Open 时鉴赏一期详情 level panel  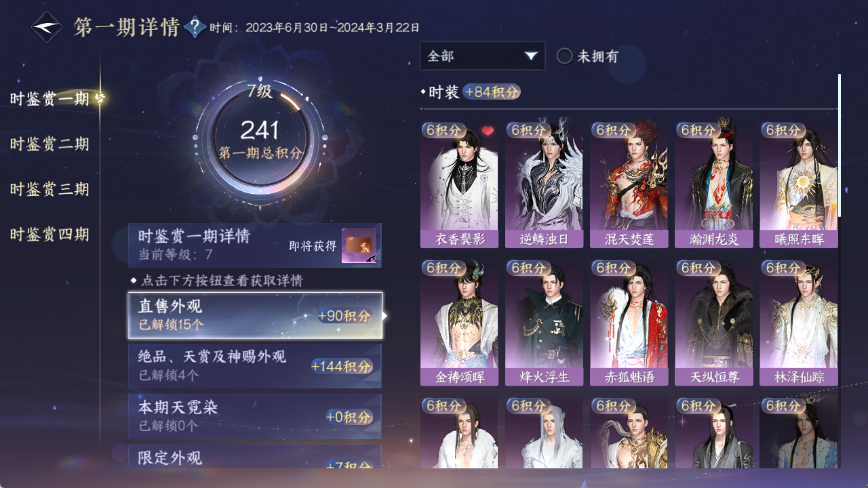(255, 245)
